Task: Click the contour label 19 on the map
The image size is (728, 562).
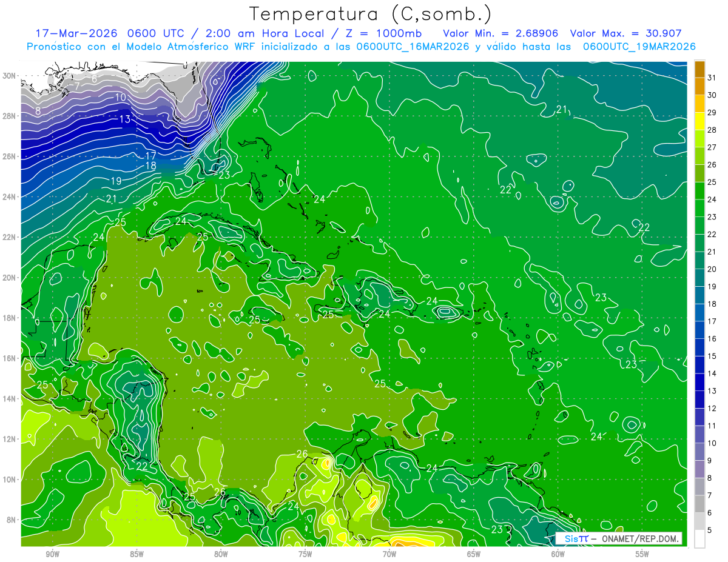Action: [116, 181]
